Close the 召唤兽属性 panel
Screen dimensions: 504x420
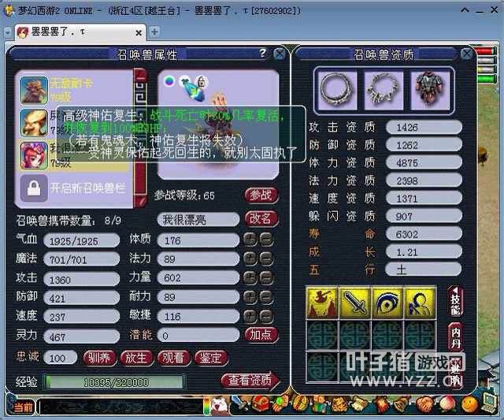click(x=280, y=53)
